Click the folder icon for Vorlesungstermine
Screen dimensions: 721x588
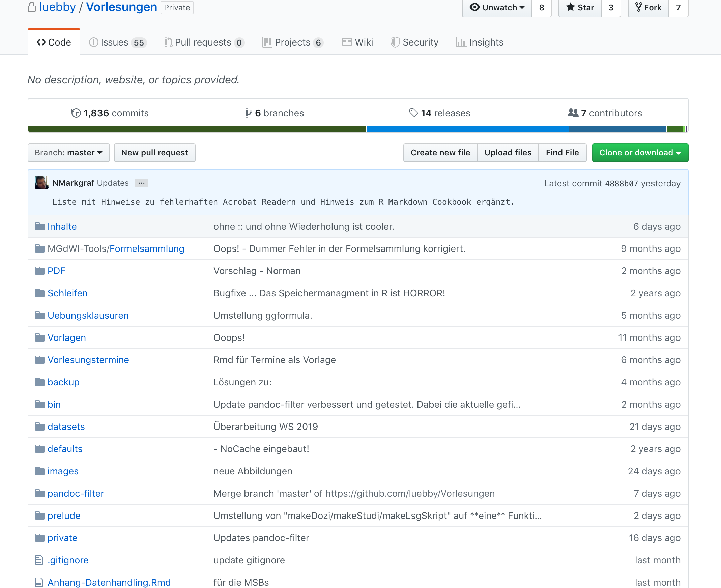coord(40,360)
